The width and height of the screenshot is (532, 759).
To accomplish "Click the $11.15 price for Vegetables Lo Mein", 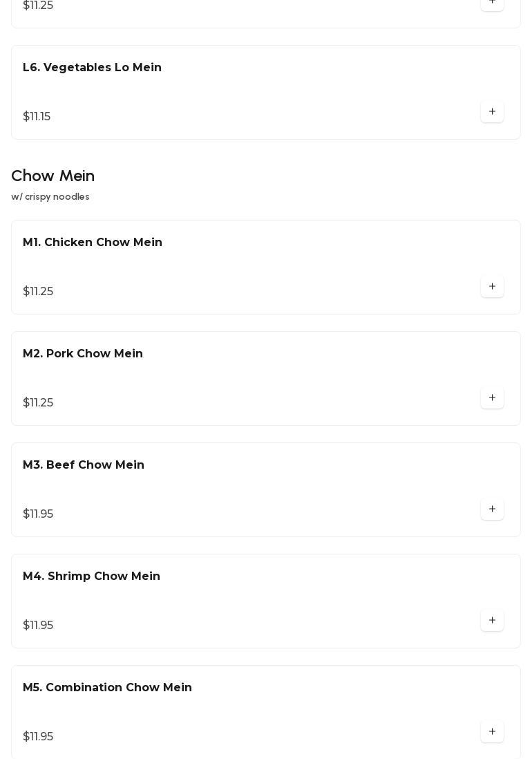I will [x=37, y=117].
